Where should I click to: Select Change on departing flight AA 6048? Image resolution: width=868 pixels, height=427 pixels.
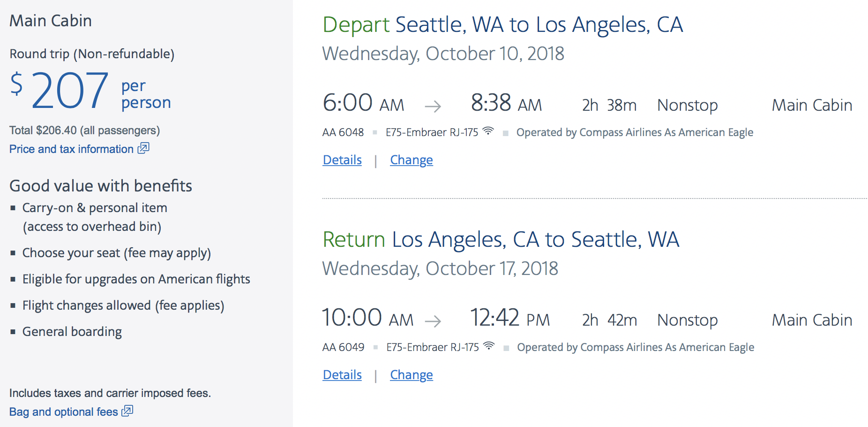411,160
